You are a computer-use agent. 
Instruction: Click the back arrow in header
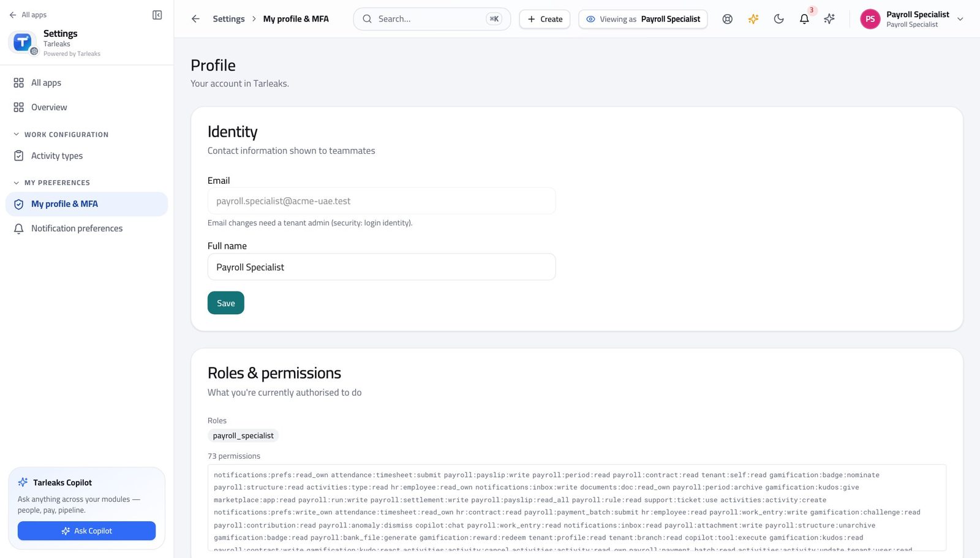pyautogui.click(x=195, y=19)
